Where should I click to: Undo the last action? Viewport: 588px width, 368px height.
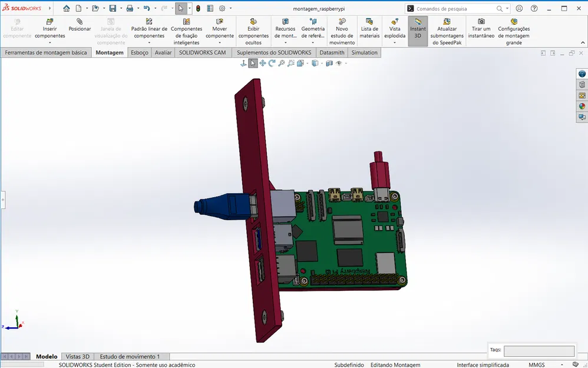[x=147, y=8]
